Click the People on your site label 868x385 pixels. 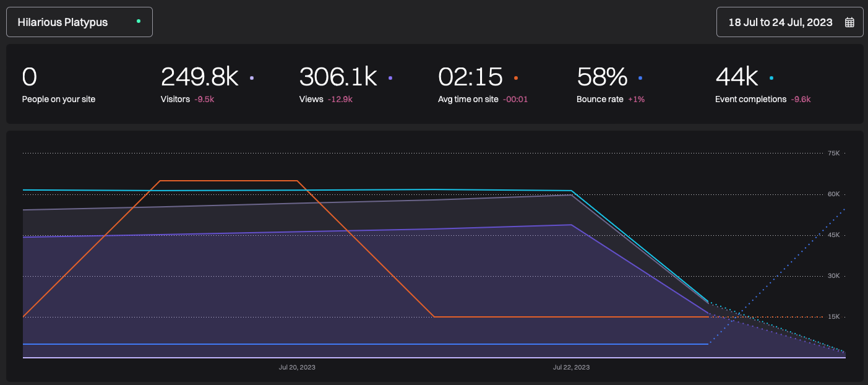coord(59,99)
